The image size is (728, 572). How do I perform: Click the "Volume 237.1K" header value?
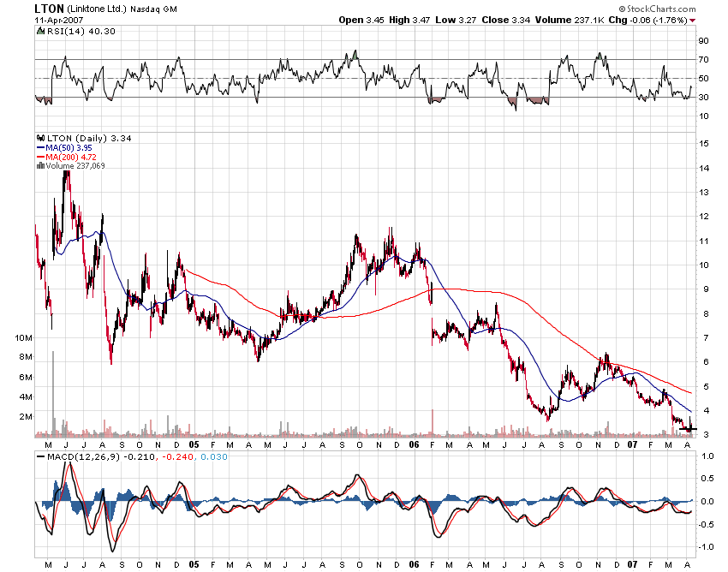[570, 20]
